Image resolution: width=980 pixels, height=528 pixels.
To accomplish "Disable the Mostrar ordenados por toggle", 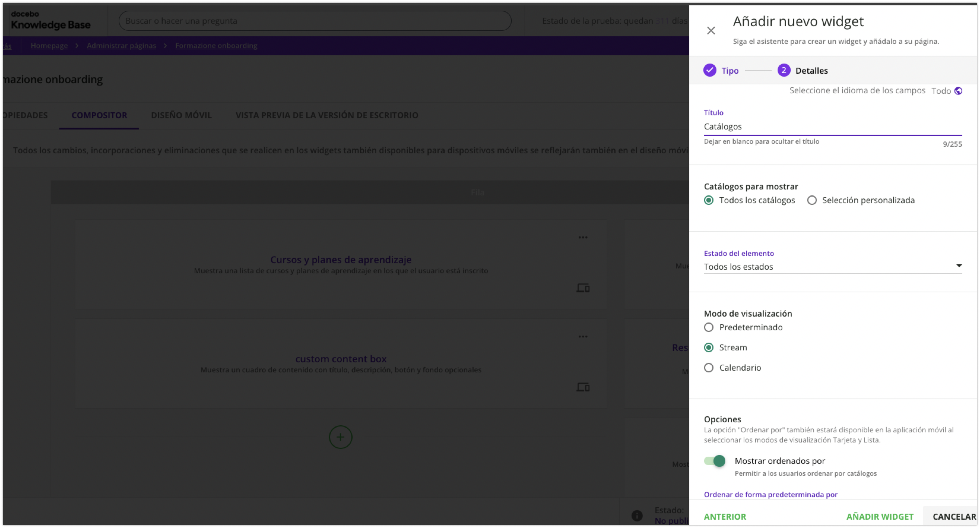I will tap(714, 461).
